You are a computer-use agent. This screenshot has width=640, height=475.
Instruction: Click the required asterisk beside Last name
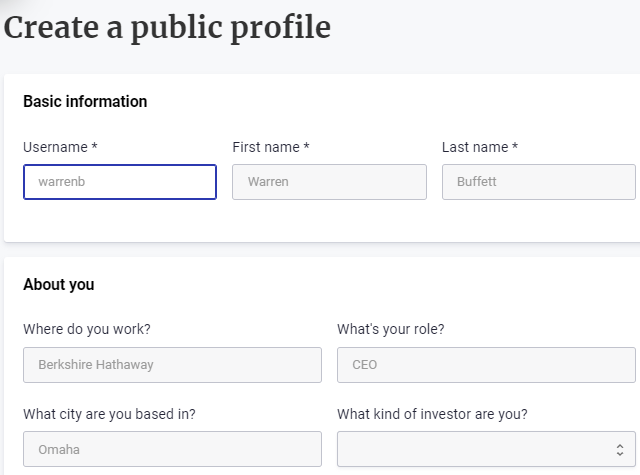(515, 147)
